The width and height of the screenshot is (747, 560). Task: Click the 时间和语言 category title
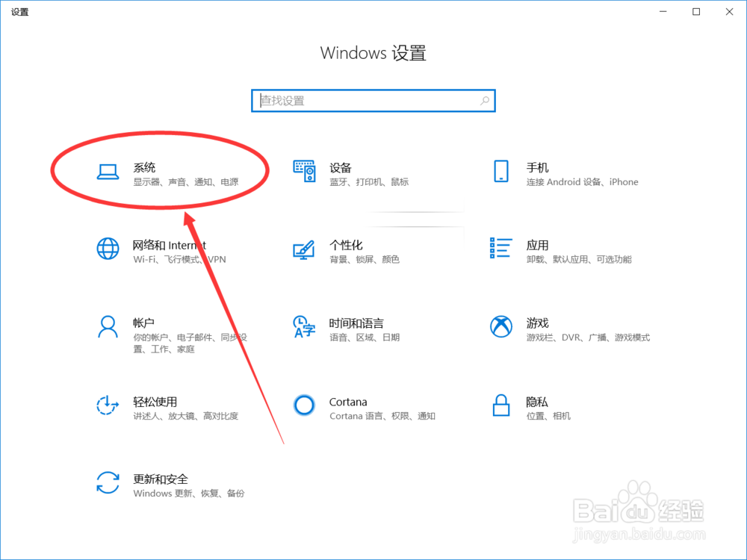pos(356,323)
